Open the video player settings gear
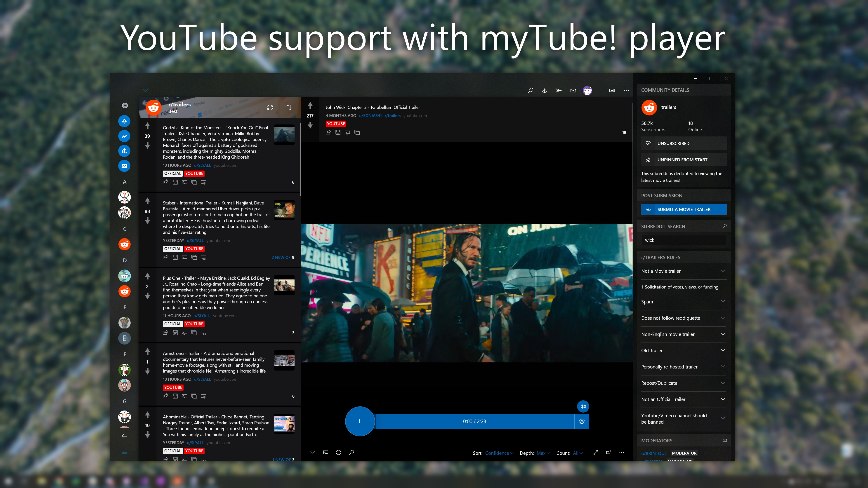 point(582,421)
